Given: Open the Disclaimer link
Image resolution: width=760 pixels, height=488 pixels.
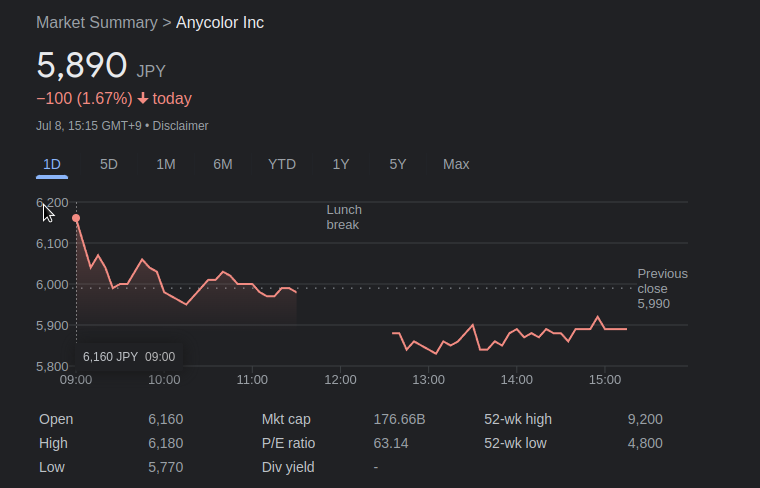Looking at the screenshot, I should [180, 126].
